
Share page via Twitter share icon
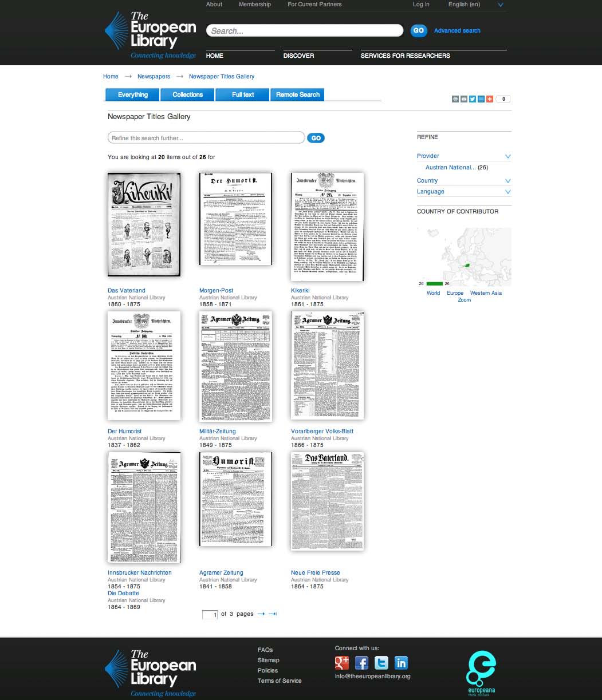[x=473, y=99]
